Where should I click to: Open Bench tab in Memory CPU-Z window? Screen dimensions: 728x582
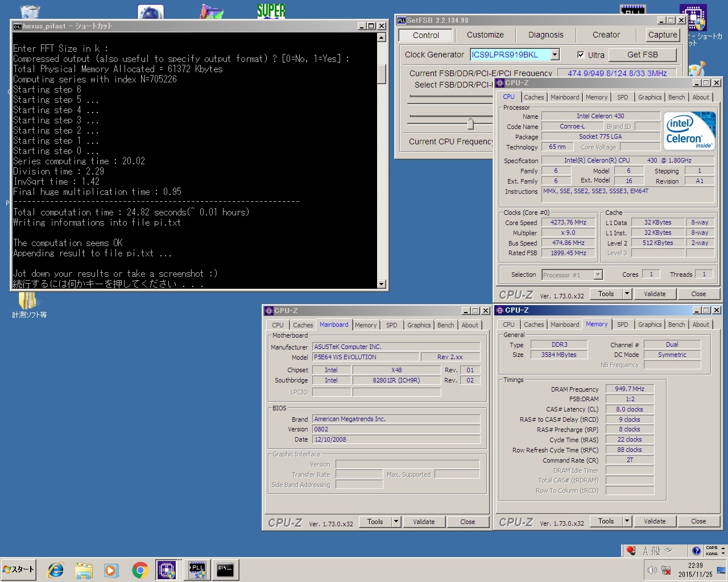tap(677, 325)
